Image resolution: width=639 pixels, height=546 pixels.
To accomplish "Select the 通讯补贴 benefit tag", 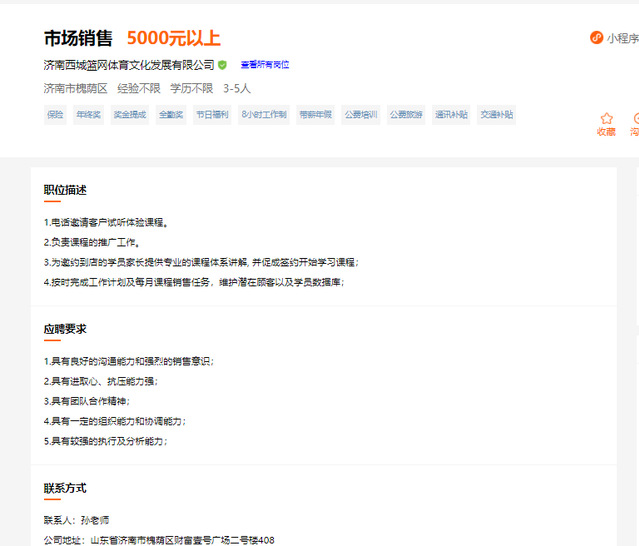I will click(450, 115).
